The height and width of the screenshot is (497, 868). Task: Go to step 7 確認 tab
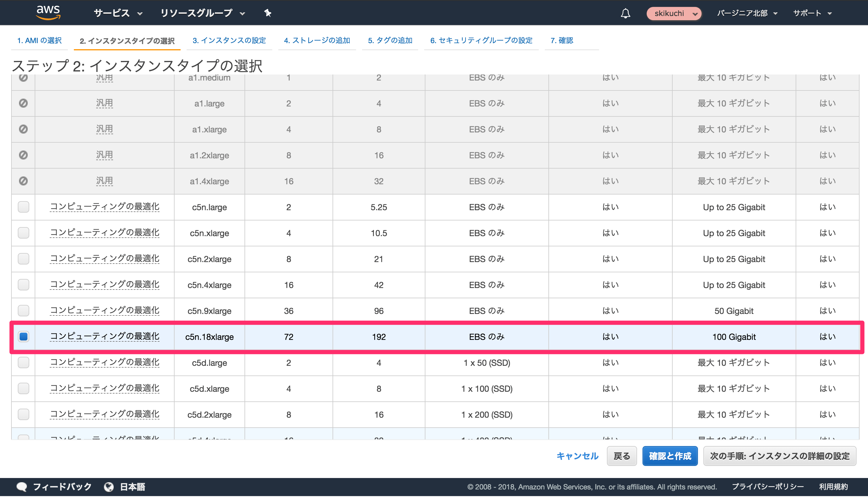pos(562,40)
